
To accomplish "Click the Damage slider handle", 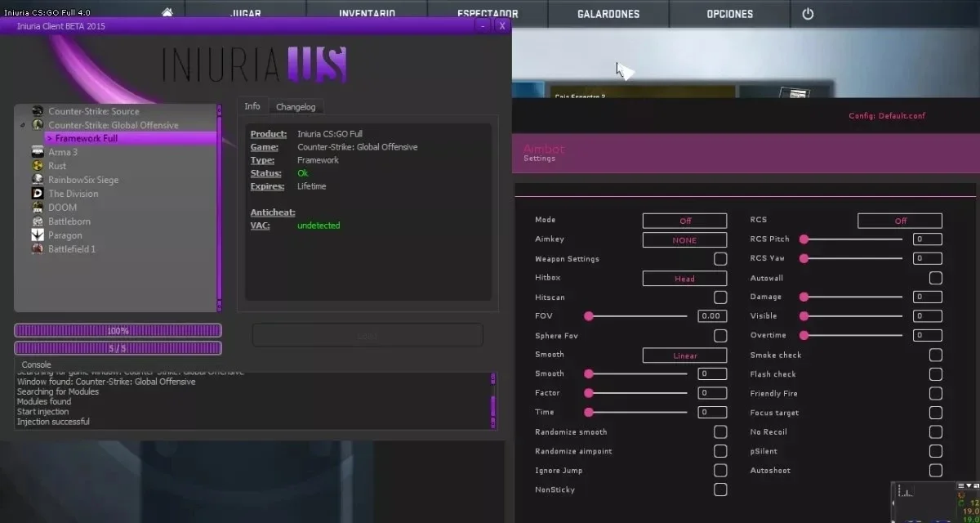I will click(x=804, y=297).
